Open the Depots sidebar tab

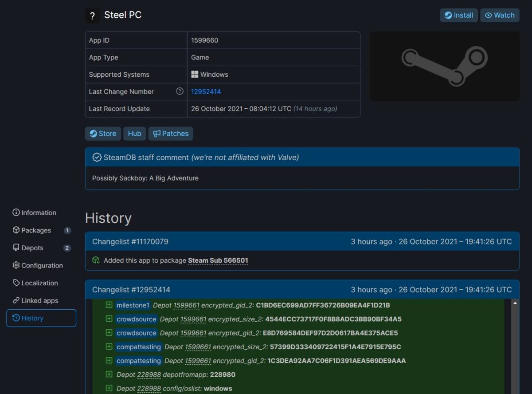(x=41, y=248)
